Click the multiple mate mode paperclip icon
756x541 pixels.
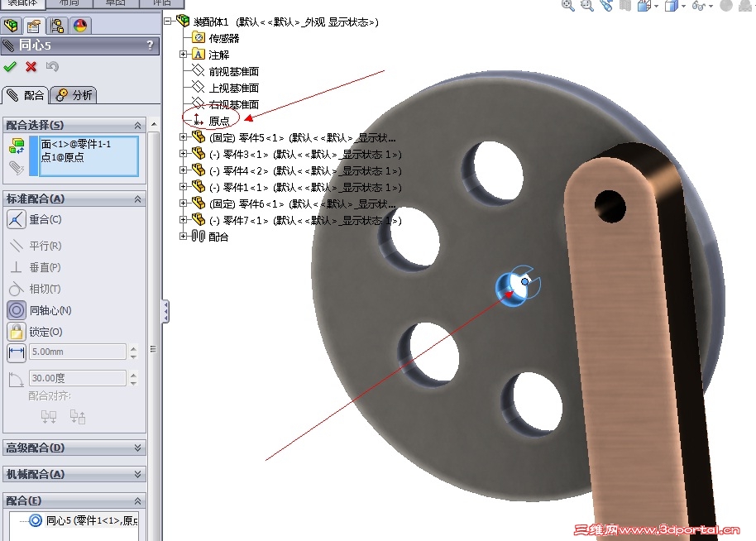click(17, 167)
